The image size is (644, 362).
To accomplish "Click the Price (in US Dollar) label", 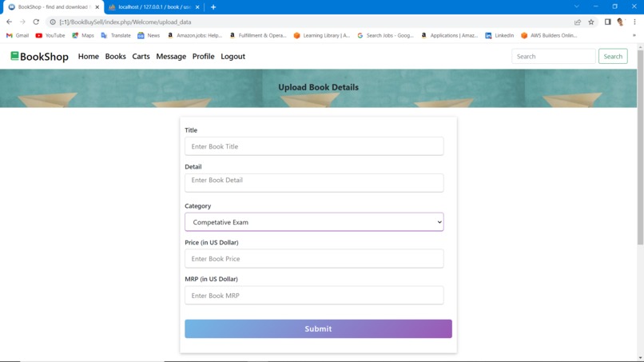I will point(212,242).
